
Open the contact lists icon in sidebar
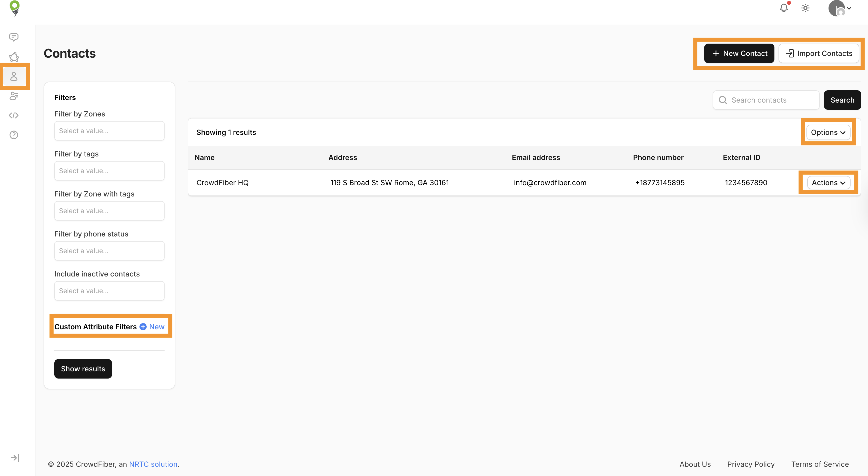14,96
